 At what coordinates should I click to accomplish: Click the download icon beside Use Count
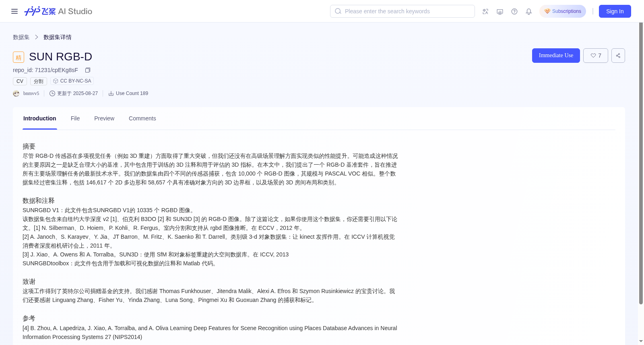pyautogui.click(x=111, y=93)
